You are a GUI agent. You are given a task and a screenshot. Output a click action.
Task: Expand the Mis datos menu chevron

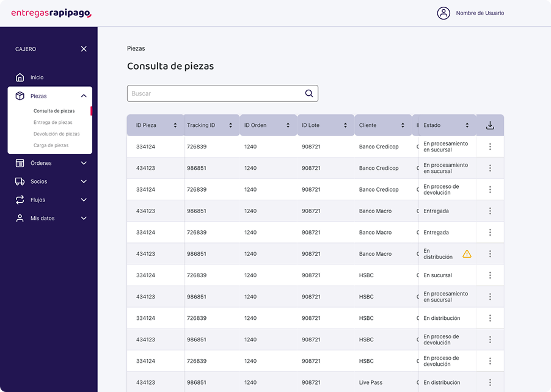click(x=84, y=218)
